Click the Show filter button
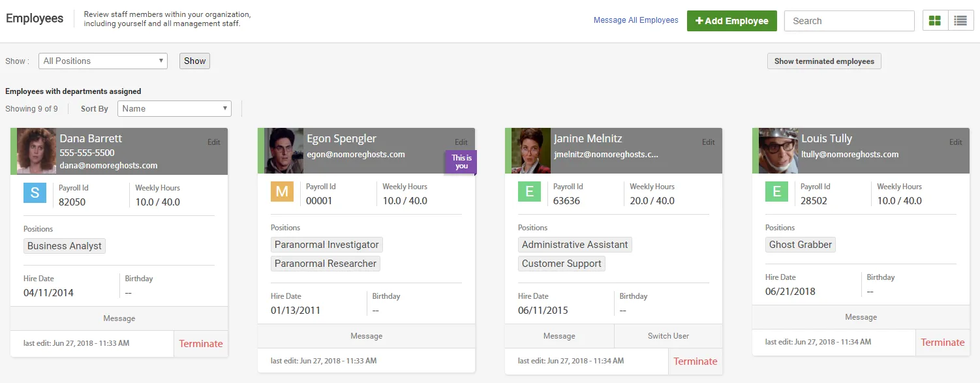The image size is (980, 383). [194, 61]
